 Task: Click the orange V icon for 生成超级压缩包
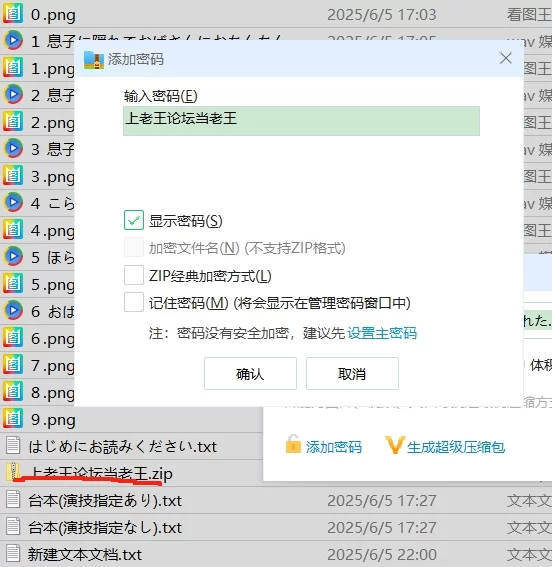point(394,445)
